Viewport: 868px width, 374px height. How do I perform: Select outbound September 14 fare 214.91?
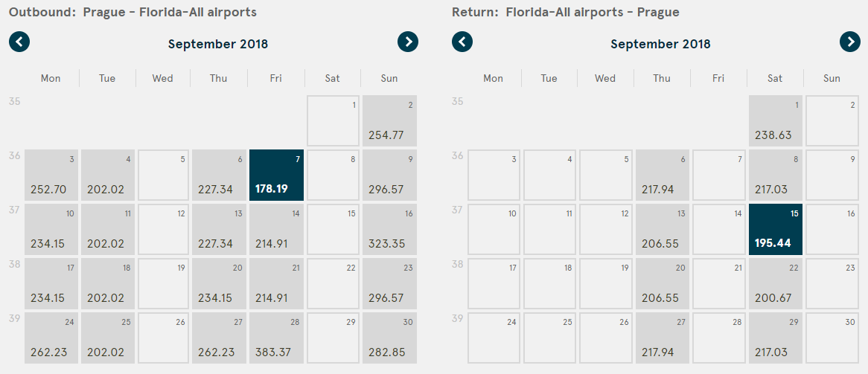tap(276, 230)
